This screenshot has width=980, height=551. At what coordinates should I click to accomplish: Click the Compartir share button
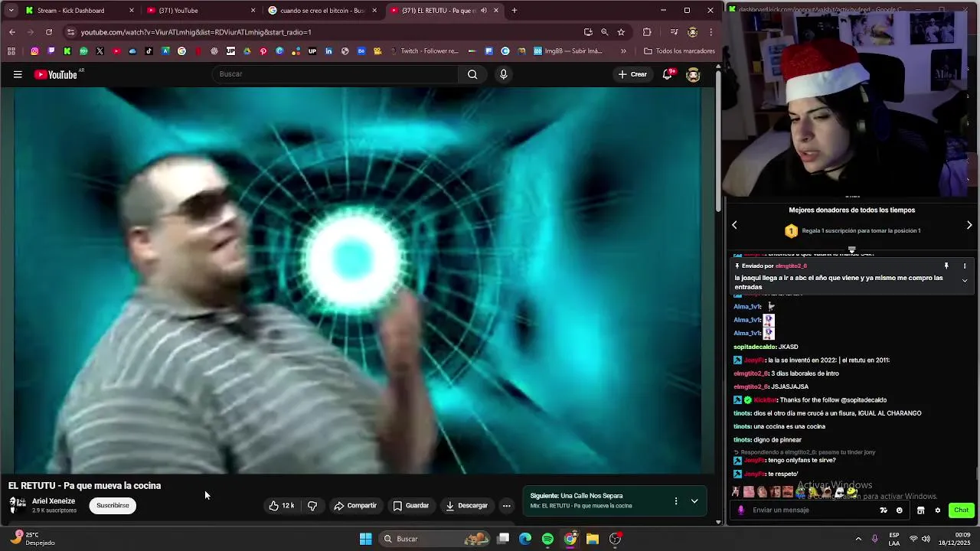[x=355, y=505]
